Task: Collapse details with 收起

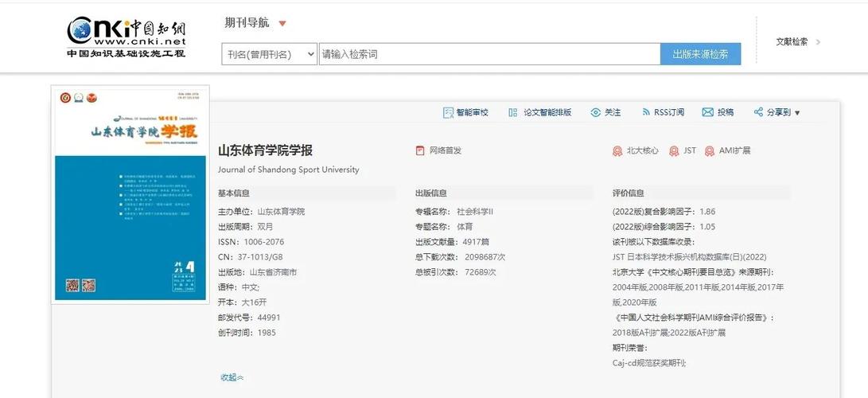Action: [x=232, y=377]
